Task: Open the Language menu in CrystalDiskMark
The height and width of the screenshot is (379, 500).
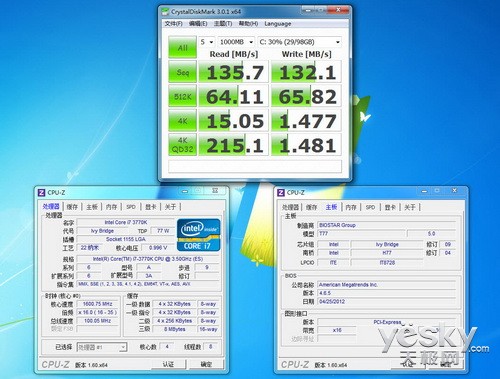Action: (278, 24)
